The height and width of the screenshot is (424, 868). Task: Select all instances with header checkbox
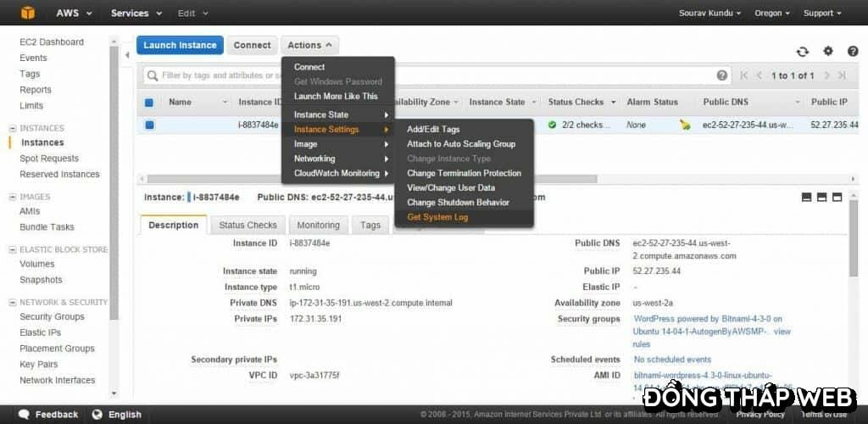click(x=149, y=103)
